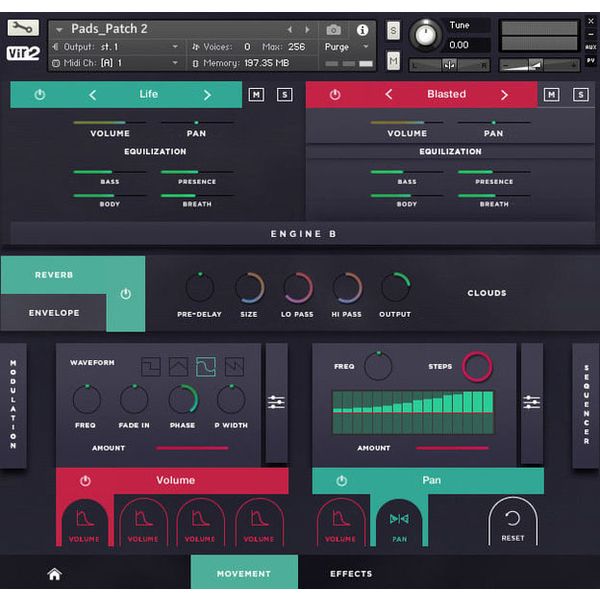Open the wrench edit-mode icon

(23, 28)
